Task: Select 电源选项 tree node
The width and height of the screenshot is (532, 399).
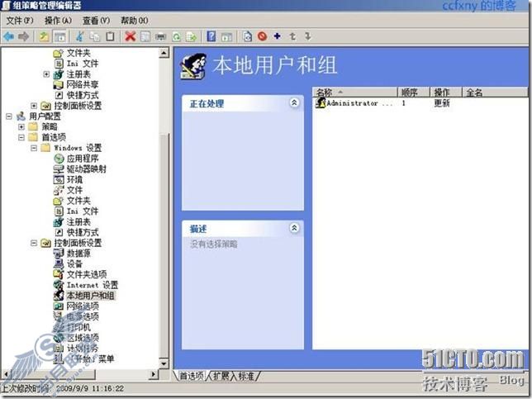Action: pyautogui.click(x=83, y=316)
